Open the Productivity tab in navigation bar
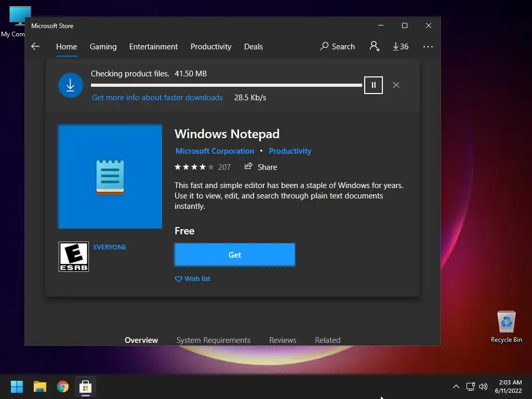 tap(211, 46)
